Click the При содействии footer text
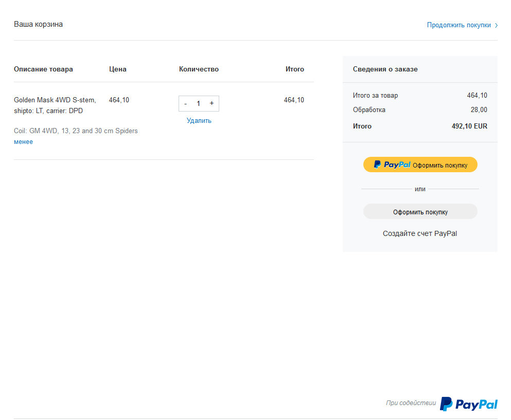Image resolution: width=511 pixels, height=420 pixels. [x=411, y=403]
